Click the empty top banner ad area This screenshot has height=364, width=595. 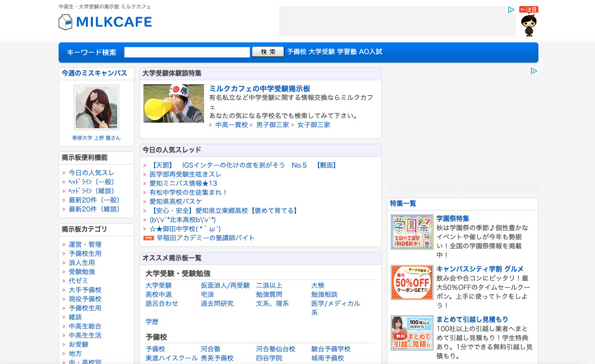click(398, 21)
